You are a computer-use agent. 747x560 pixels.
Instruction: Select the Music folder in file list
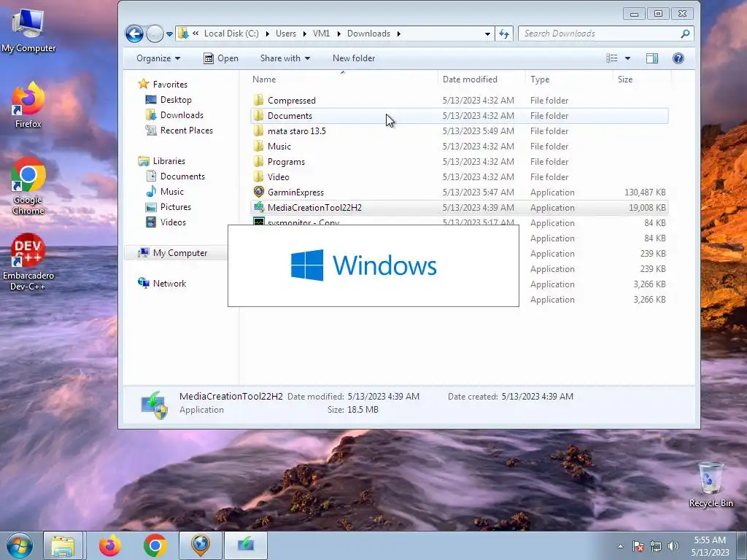click(460, 146)
